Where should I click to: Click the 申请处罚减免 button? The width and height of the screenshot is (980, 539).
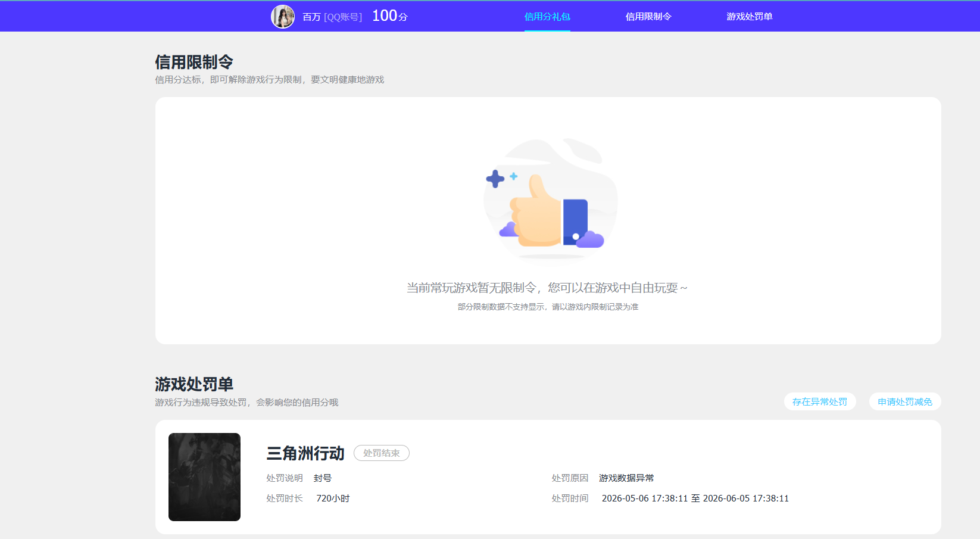[x=905, y=401]
